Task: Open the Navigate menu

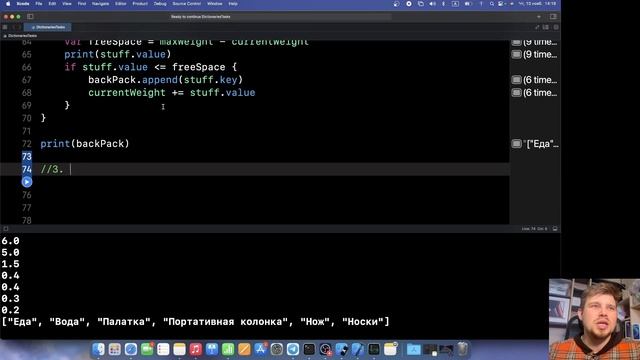Action: [x=100, y=4]
